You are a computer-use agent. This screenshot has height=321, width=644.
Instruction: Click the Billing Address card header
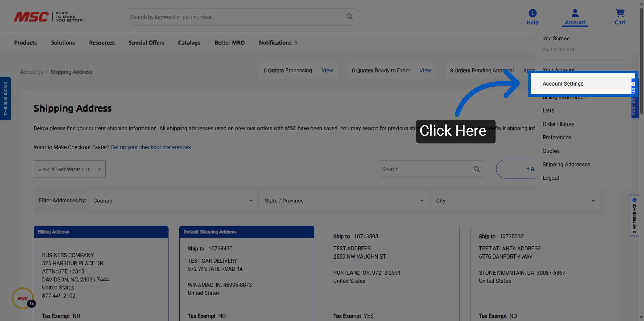click(101, 232)
